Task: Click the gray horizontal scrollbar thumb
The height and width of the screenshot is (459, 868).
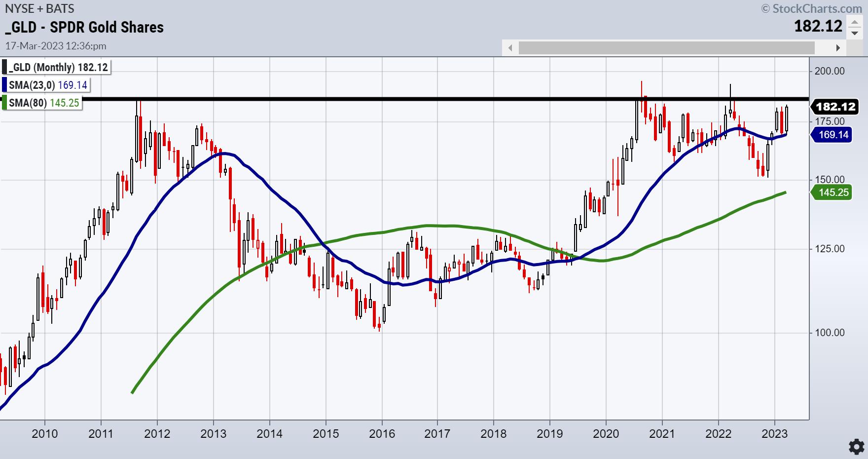Action: click(666, 48)
